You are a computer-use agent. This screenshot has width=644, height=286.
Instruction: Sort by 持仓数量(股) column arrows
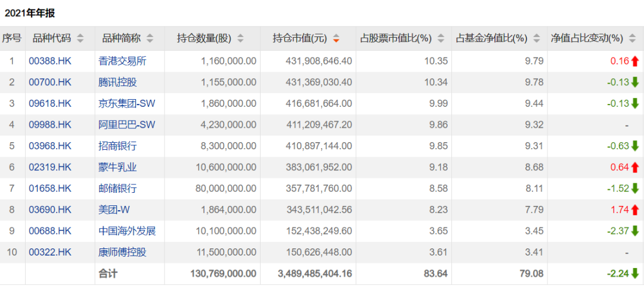(241, 39)
